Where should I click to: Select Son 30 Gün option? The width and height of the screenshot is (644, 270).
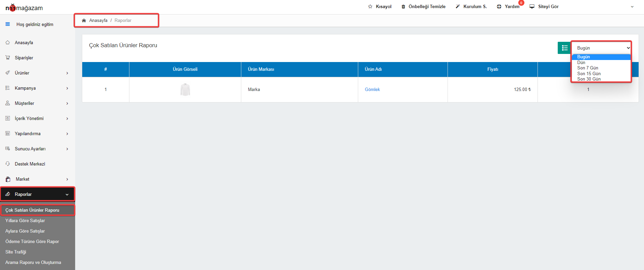602,79
